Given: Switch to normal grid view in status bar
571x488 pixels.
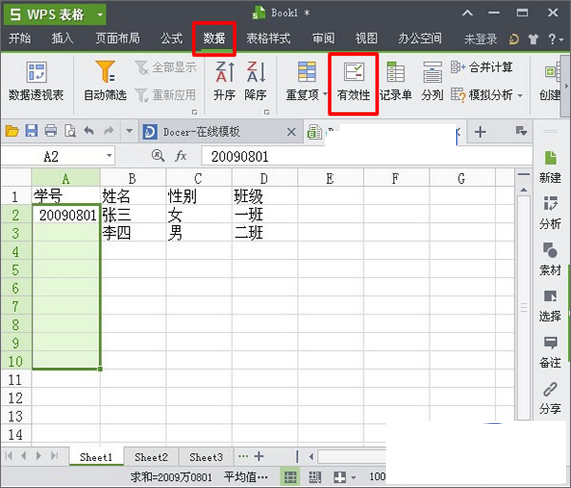Looking at the screenshot, I should [290, 477].
